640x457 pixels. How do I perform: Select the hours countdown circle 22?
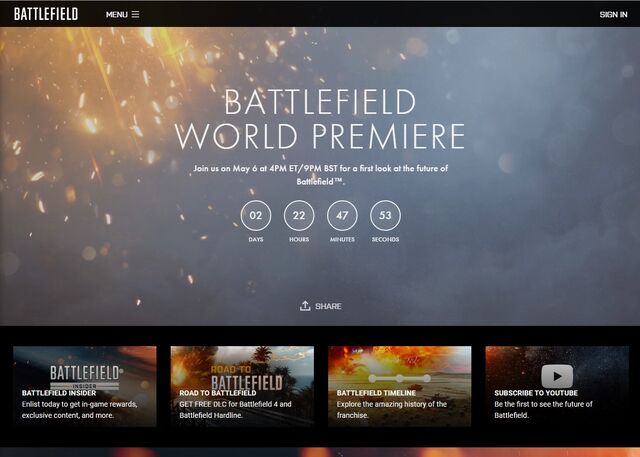click(x=299, y=215)
